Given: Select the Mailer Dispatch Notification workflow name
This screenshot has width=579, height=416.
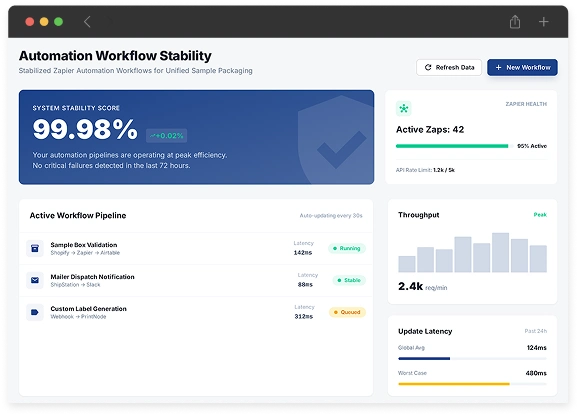Looking at the screenshot, I should pyautogui.click(x=92, y=277).
